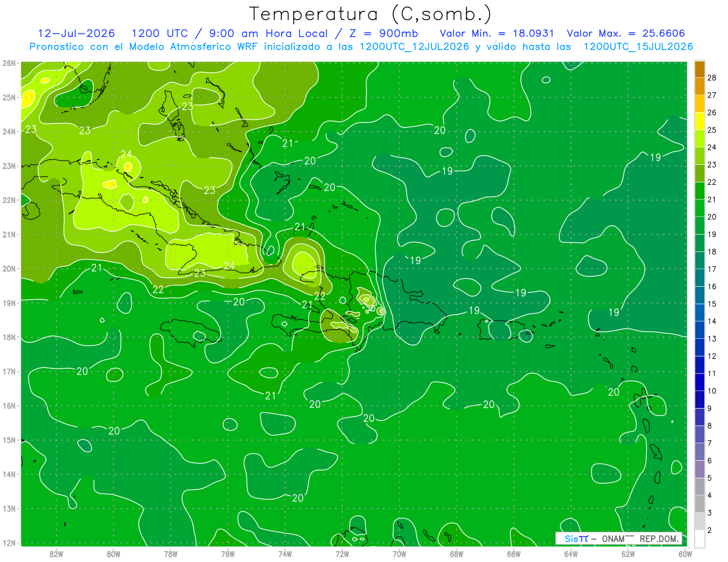Click the color scale label '13'
The width and height of the screenshot is (728, 562).
(712, 338)
